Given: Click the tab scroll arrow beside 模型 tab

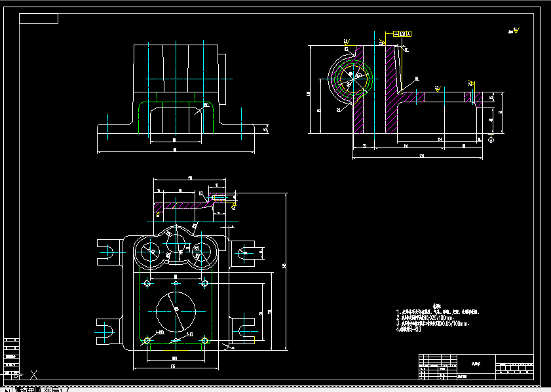Looking at the screenshot, I should (x=7, y=390).
